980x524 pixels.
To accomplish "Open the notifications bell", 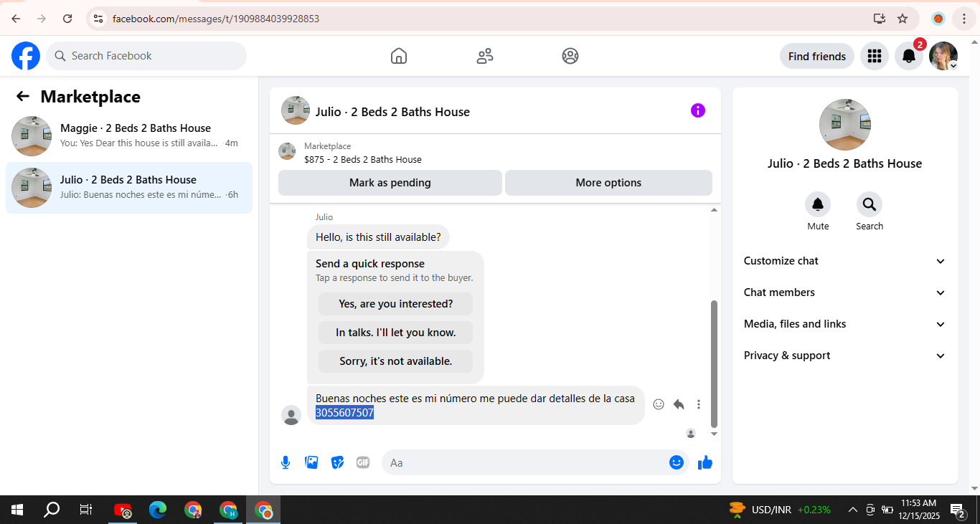I will tap(909, 56).
